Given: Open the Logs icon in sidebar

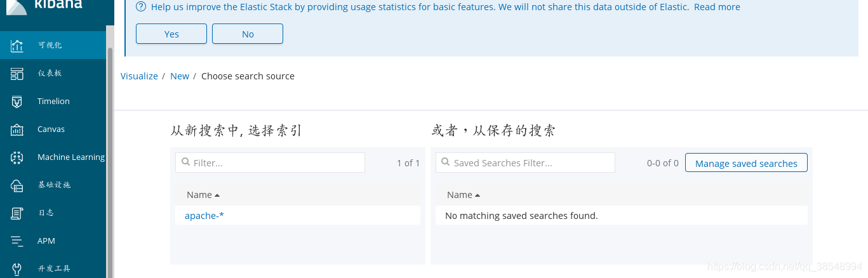Looking at the screenshot, I should click(x=17, y=213).
